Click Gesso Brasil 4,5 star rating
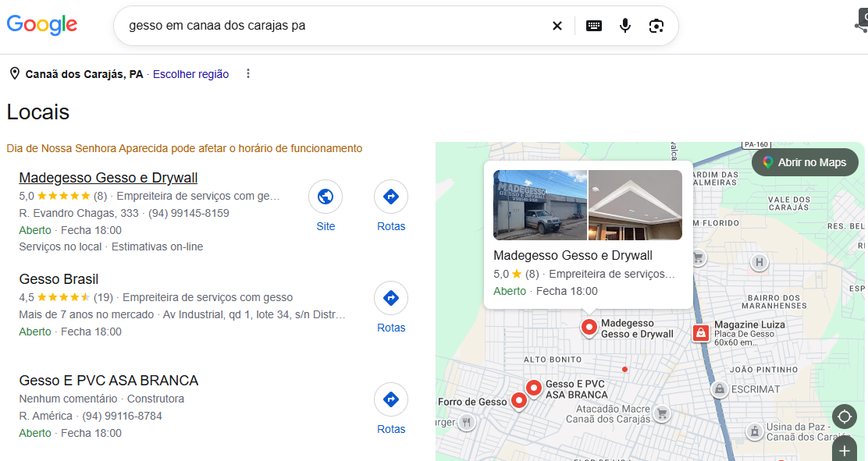Image resolution: width=868 pixels, height=461 pixels. [66, 297]
